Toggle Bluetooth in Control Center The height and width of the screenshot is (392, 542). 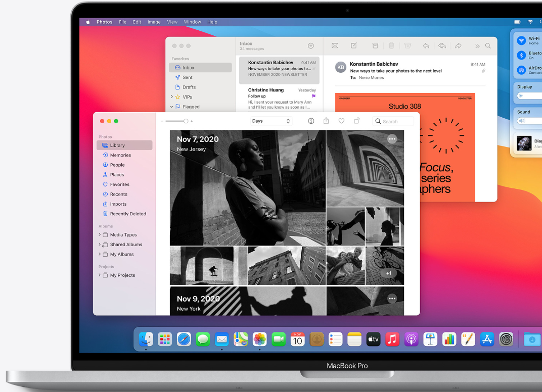pos(521,55)
